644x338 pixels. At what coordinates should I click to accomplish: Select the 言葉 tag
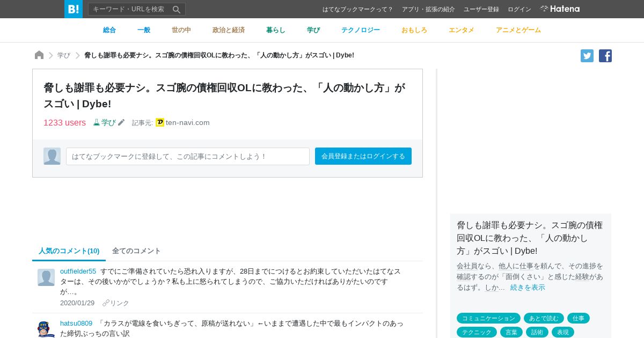coord(511,332)
